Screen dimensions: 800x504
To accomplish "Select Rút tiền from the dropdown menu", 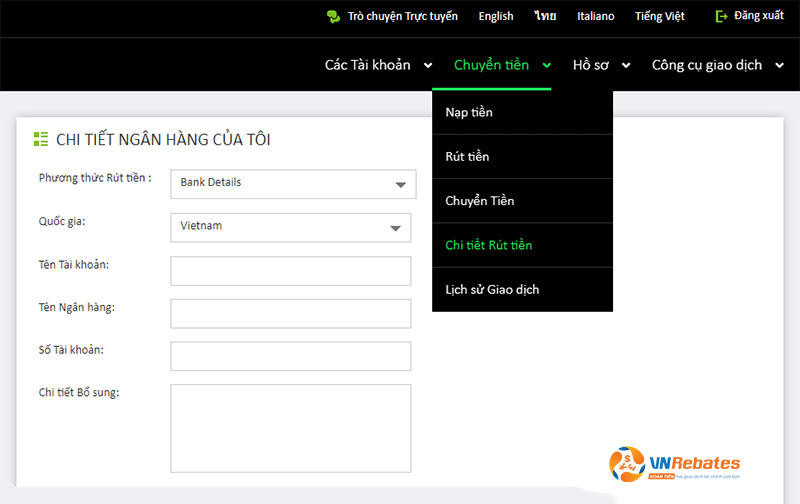I will point(522,157).
